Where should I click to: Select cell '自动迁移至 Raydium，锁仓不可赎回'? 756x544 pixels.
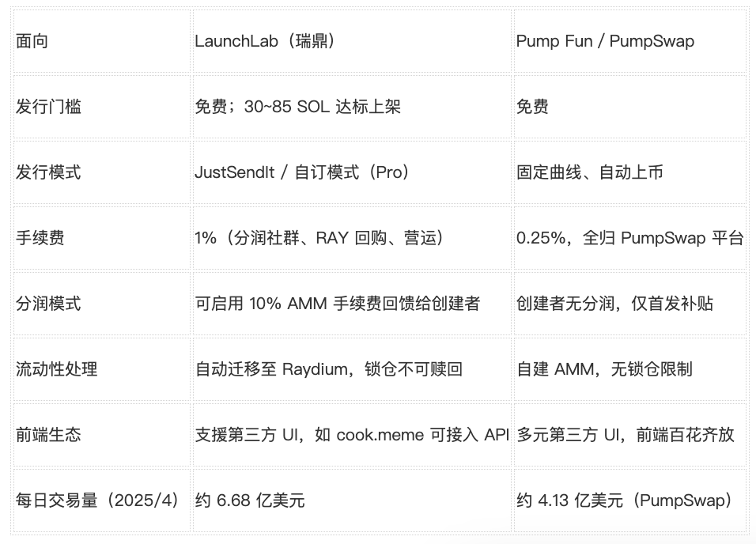(x=352, y=369)
